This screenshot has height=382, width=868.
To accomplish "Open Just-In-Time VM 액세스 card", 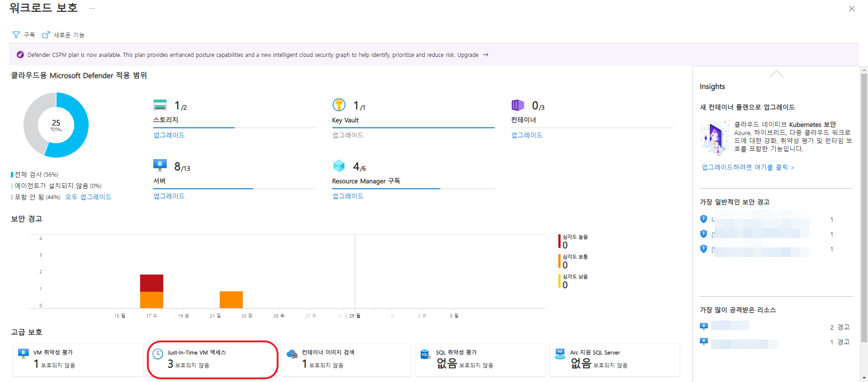I will click(212, 359).
